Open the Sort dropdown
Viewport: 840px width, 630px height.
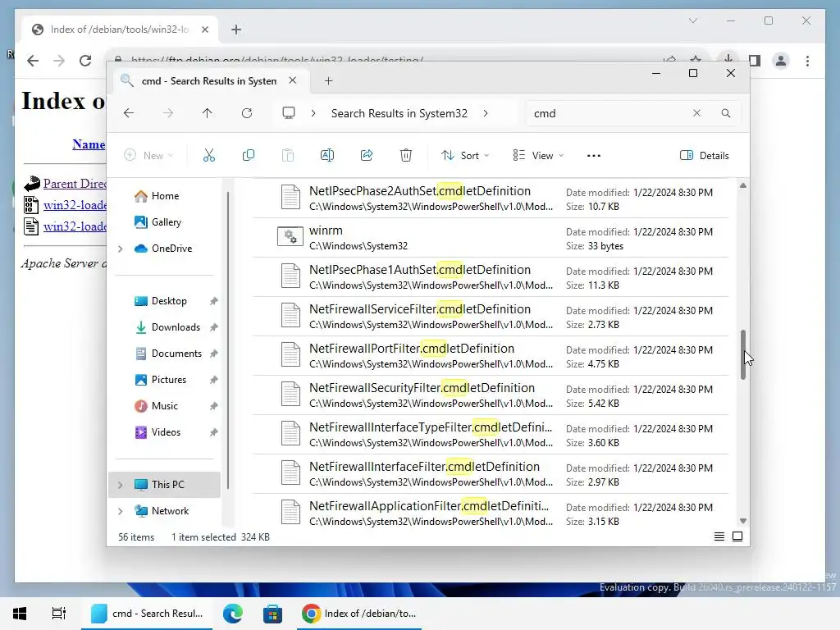[x=465, y=155]
